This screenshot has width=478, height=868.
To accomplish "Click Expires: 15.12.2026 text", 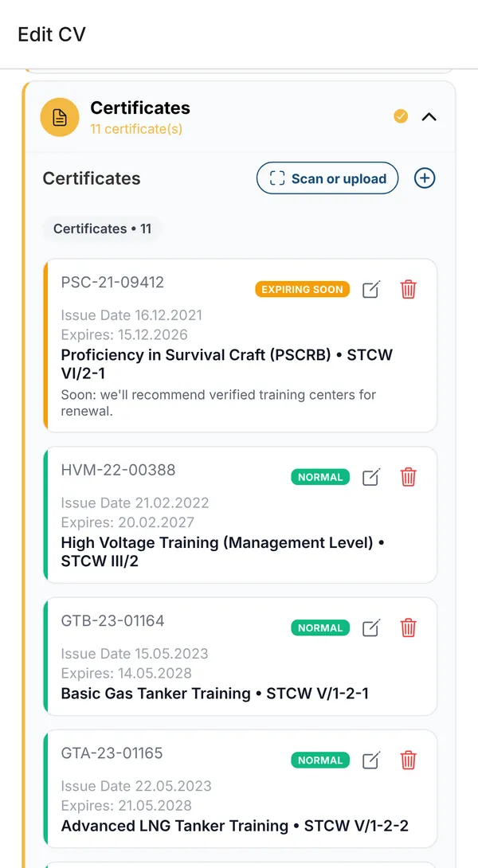I will [124, 334].
